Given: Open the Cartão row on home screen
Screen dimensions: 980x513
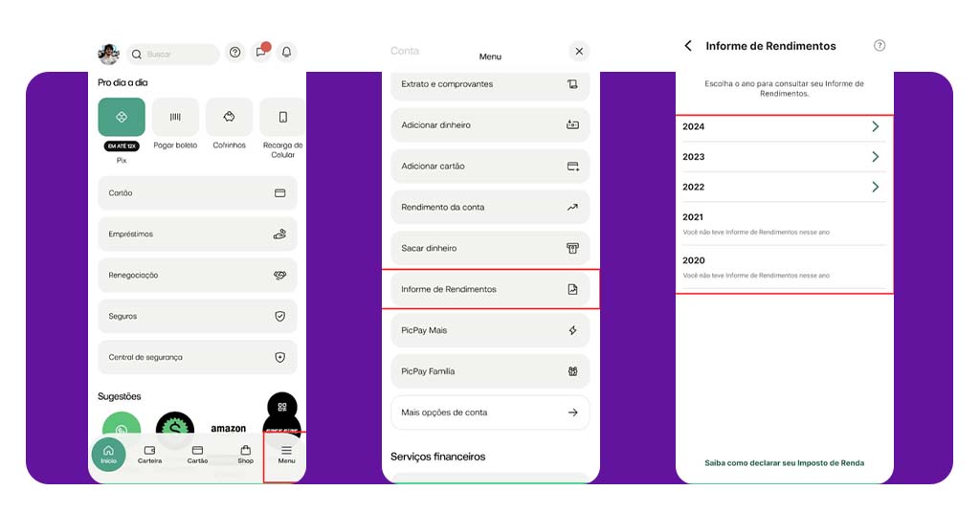Looking at the screenshot, I should pos(197,193).
